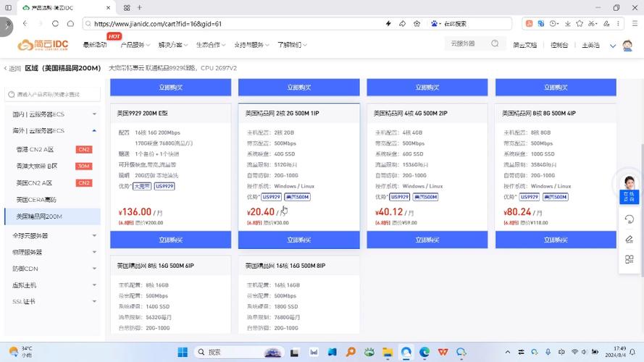Image resolution: width=644 pixels, height=362 pixels.
Task: Open Microsoft Edge from taskbar
Action: (x=425, y=352)
